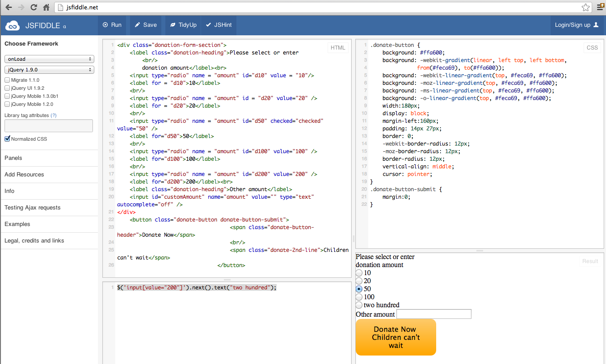Open the Examples sidebar item

click(x=17, y=224)
